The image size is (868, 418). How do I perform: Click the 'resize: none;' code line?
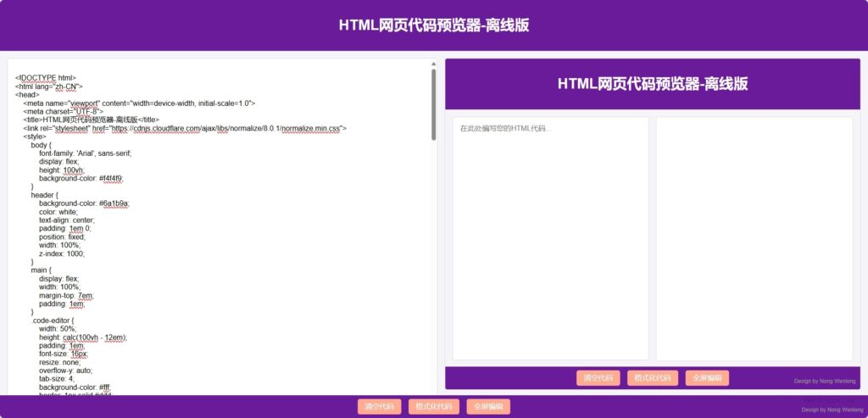[61, 362]
